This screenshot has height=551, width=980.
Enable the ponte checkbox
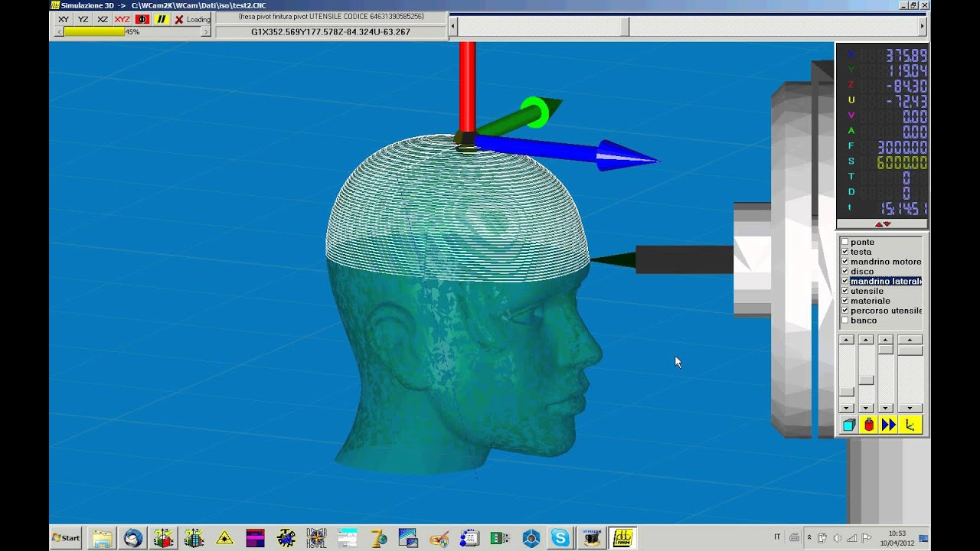[845, 242]
